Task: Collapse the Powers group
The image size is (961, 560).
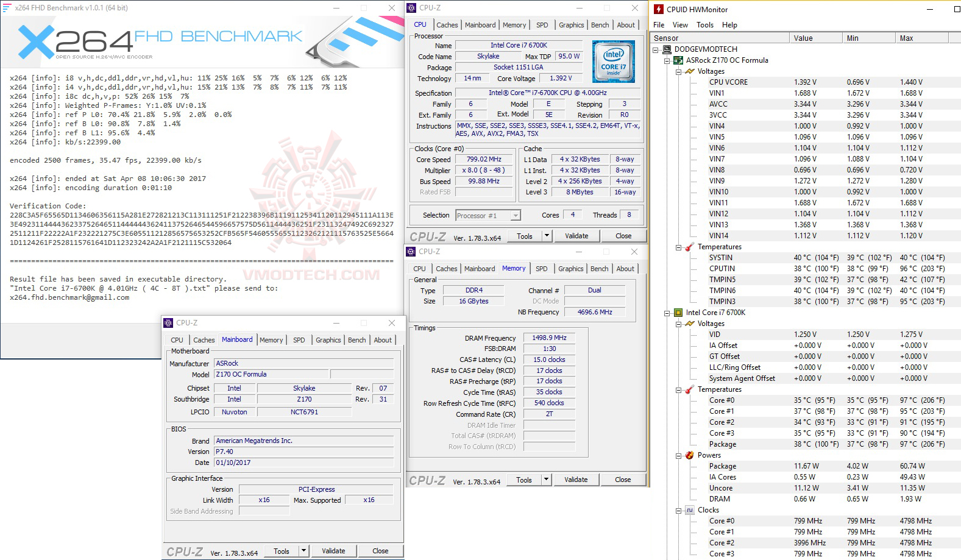Action: click(678, 455)
